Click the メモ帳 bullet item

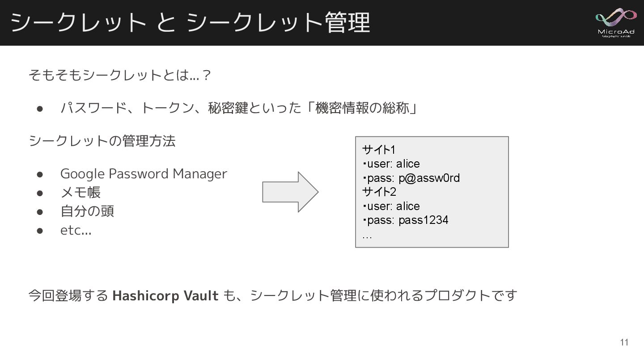point(80,192)
